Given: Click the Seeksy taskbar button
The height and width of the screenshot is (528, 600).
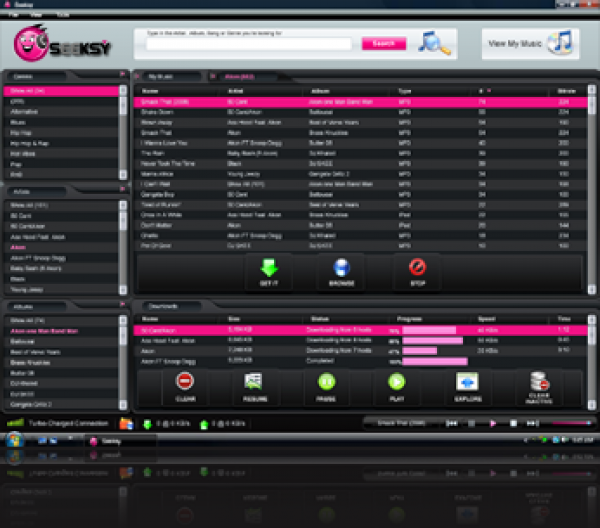Looking at the screenshot, I should (119, 441).
